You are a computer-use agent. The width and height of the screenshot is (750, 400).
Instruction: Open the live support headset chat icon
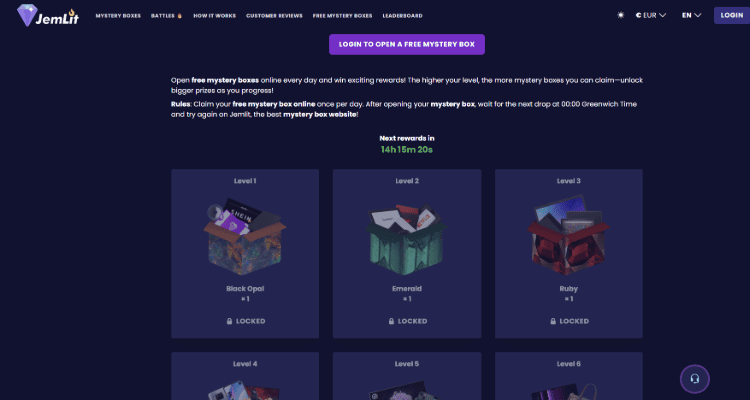(694, 379)
